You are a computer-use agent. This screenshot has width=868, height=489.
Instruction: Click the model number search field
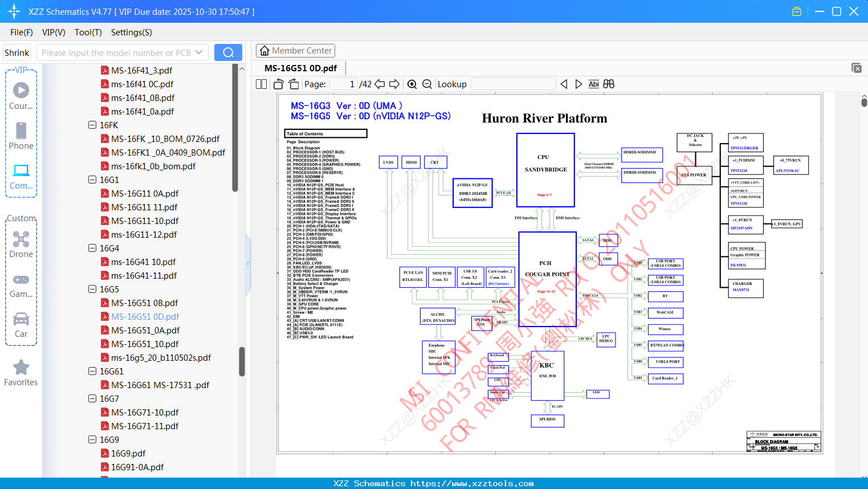point(116,52)
